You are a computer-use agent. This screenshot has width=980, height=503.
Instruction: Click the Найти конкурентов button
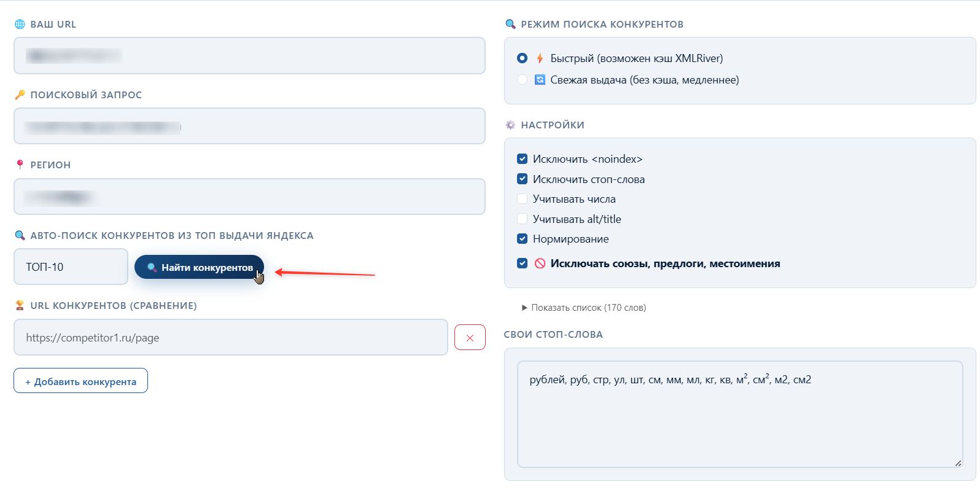(x=199, y=267)
